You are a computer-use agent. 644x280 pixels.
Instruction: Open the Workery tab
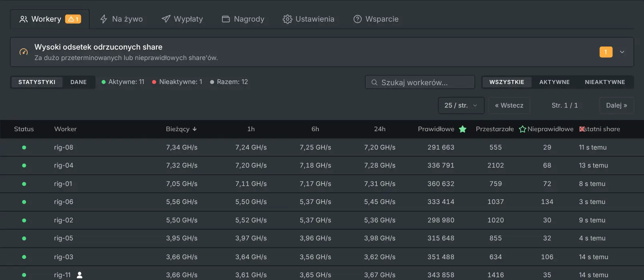50,19
